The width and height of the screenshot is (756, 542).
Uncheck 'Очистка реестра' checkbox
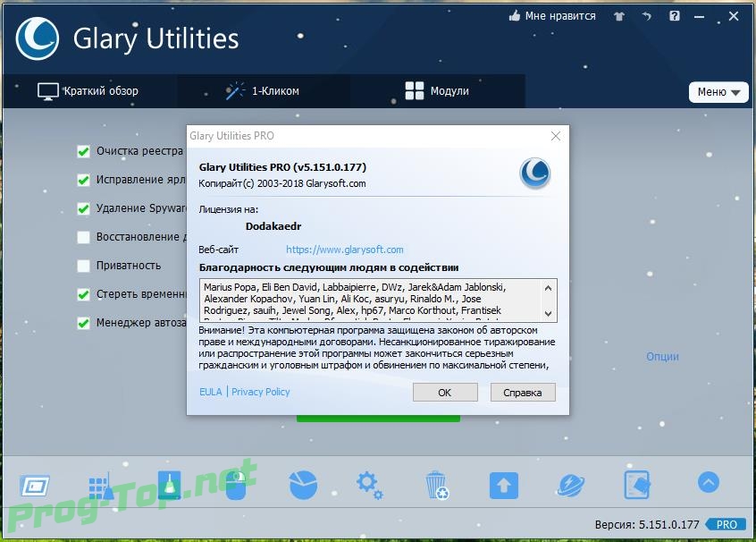pyautogui.click(x=83, y=151)
